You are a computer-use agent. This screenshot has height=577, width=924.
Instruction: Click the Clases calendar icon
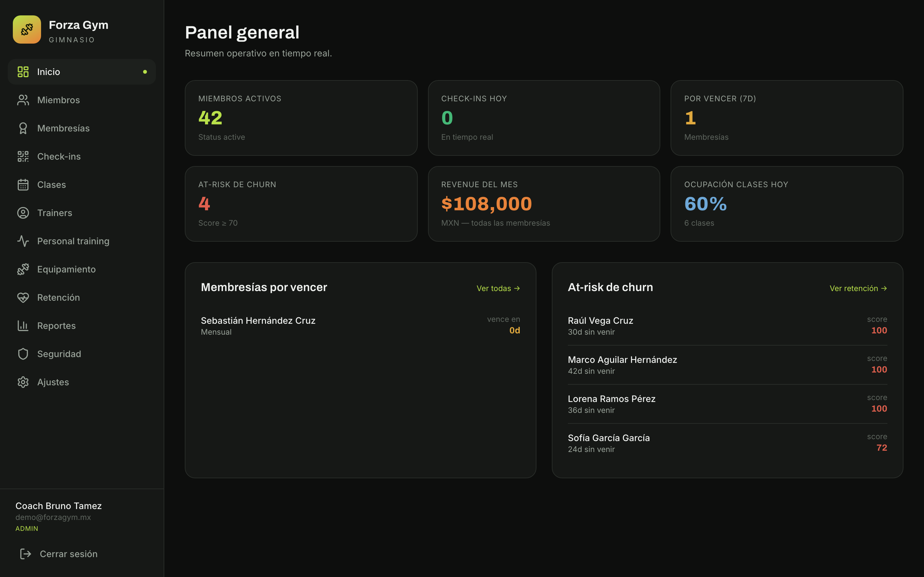pos(23,185)
